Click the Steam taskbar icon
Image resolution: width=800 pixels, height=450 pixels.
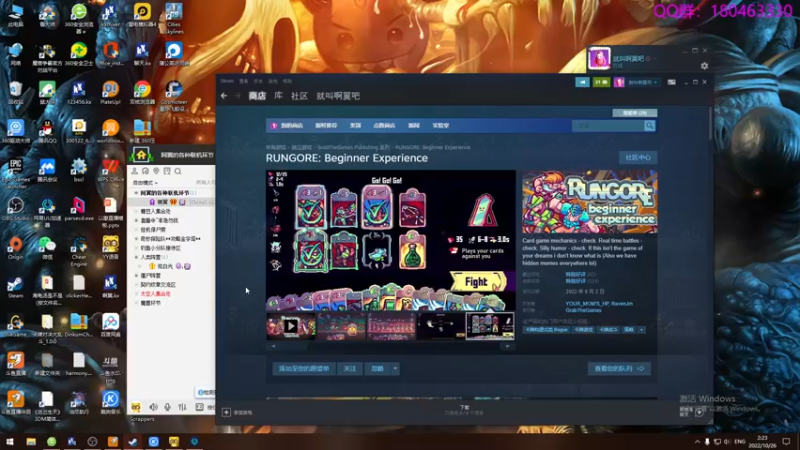133,441
